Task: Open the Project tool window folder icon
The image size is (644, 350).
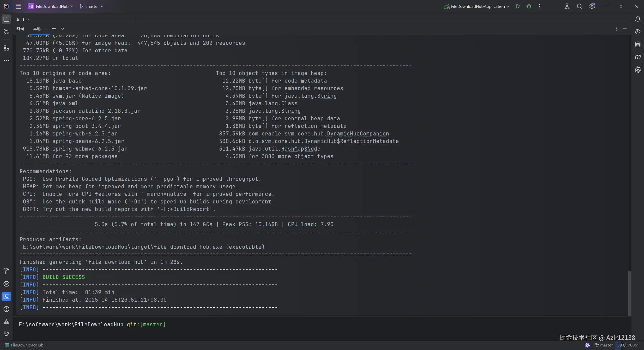Action: (6, 19)
